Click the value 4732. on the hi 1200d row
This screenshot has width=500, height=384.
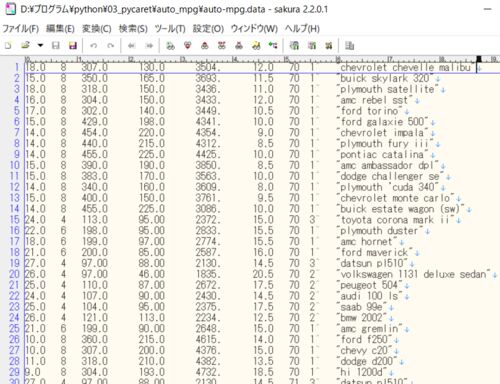click(208, 372)
